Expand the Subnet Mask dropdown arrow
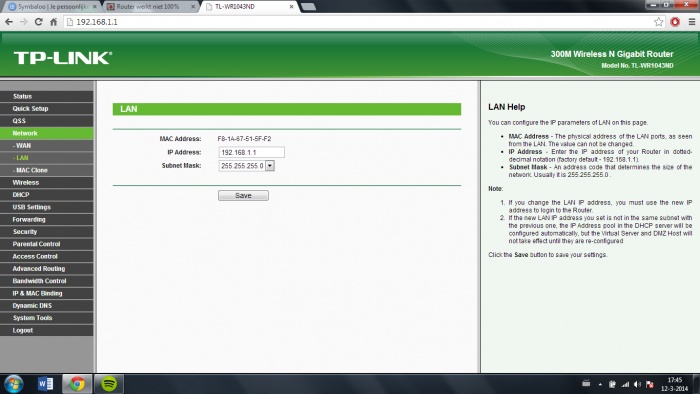 (x=270, y=166)
